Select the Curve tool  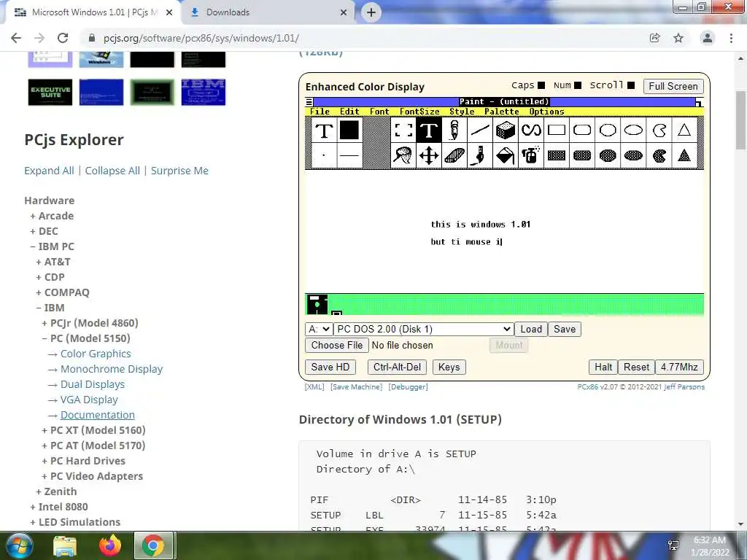[531, 130]
